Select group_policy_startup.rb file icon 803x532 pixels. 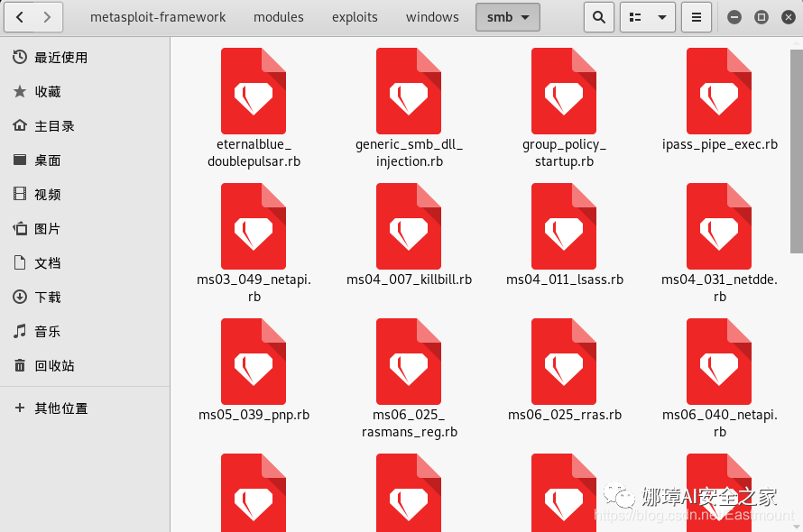tap(564, 91)
